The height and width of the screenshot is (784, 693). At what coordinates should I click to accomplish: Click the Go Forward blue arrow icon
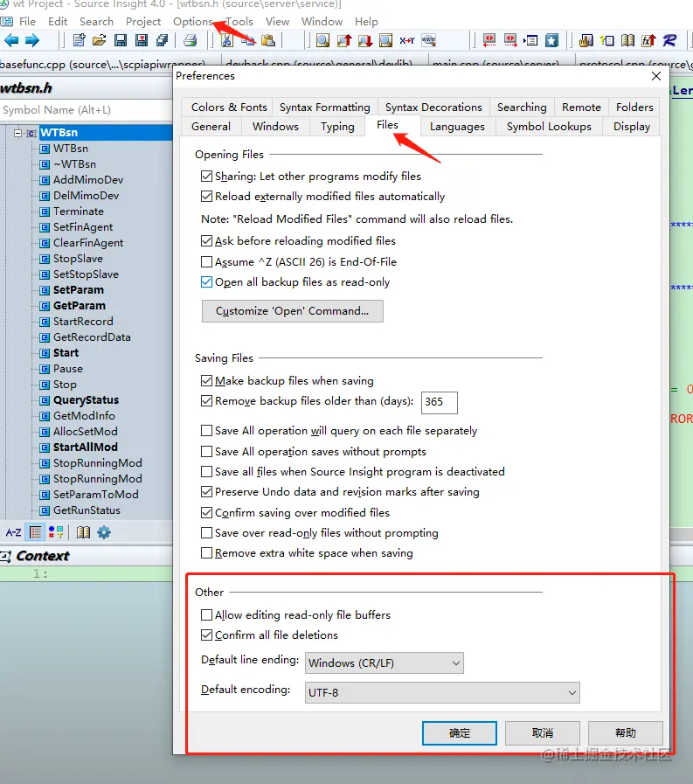coord(32,40)
